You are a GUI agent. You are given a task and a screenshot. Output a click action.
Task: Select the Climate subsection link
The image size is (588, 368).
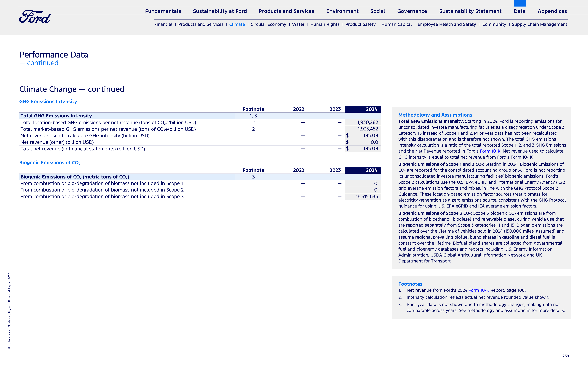point(237,24)
